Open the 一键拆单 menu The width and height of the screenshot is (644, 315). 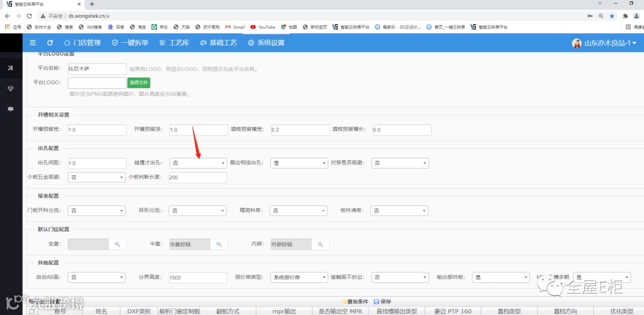[x=130, y=43]
